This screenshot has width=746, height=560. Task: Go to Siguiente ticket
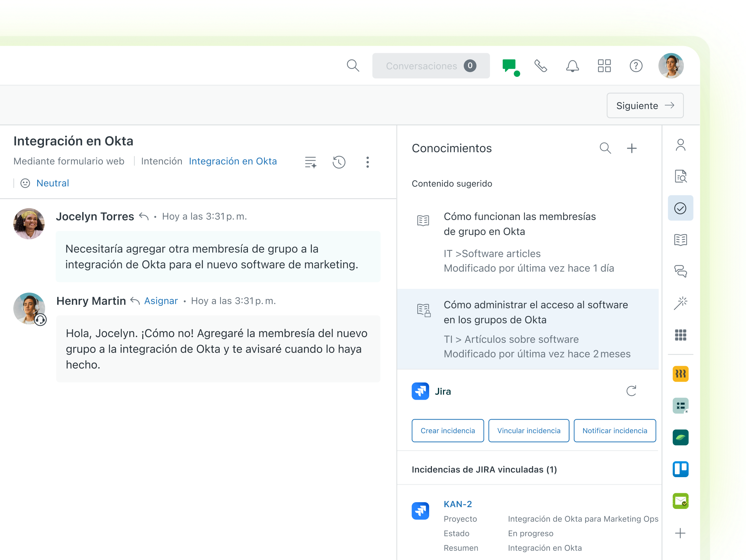click(x=645, y=105)
